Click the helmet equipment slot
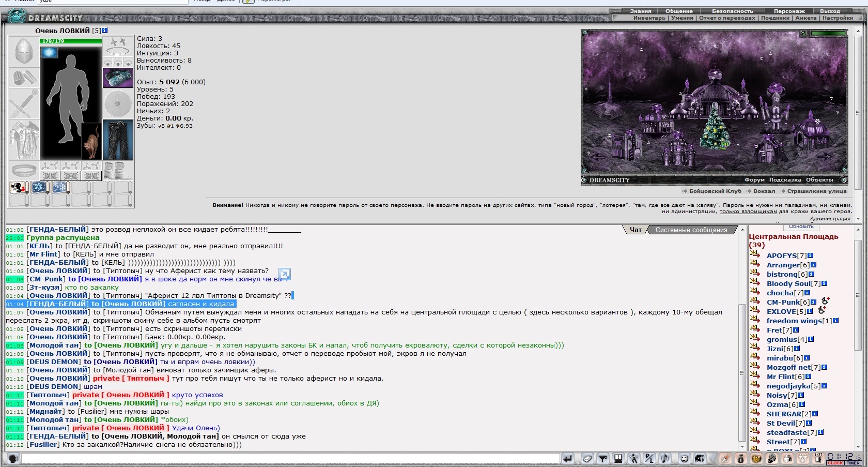 pyautogui.click(x=24, y=52)
